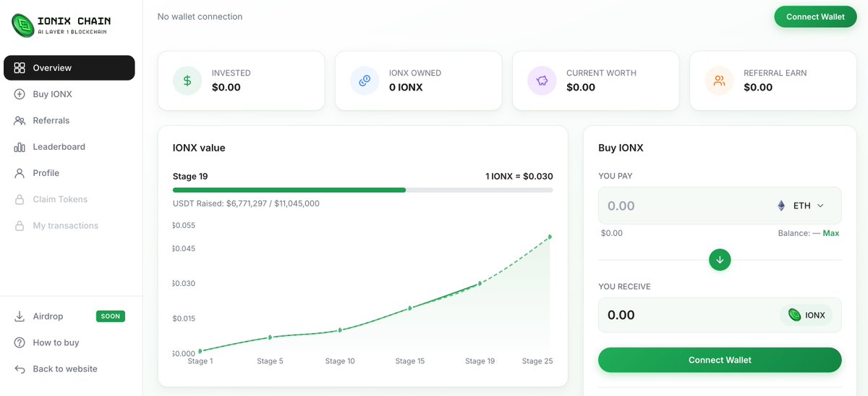Click the Overview grid icon
868x396 pixels.
20,68
